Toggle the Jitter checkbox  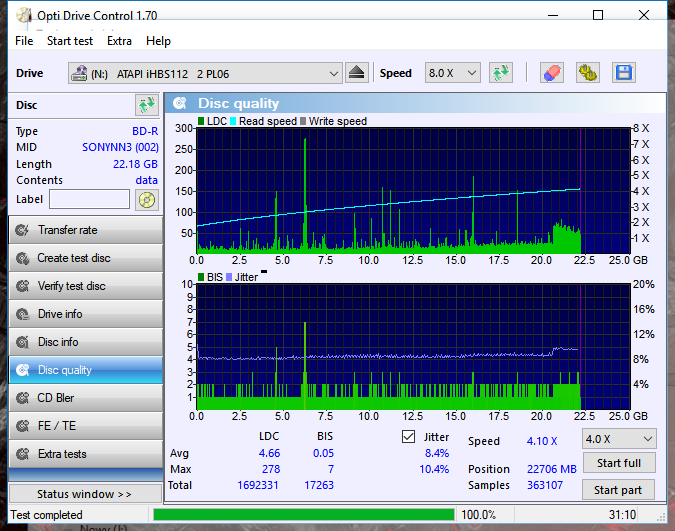(408, 437)
